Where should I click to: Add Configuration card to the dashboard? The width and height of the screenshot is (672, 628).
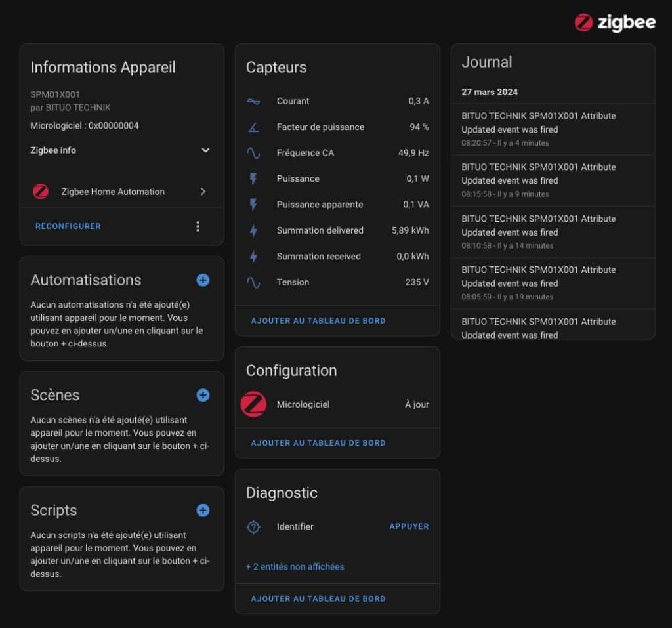318,443
